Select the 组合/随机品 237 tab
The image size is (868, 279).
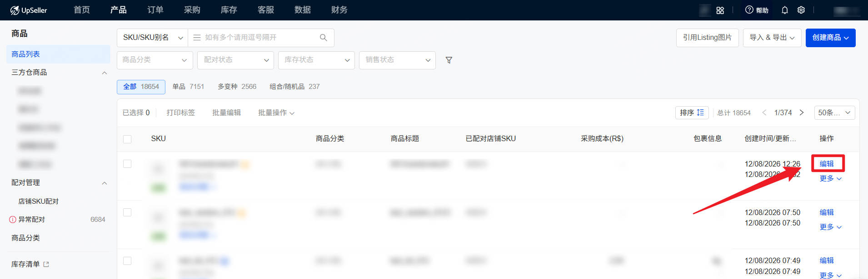point(294,87)
